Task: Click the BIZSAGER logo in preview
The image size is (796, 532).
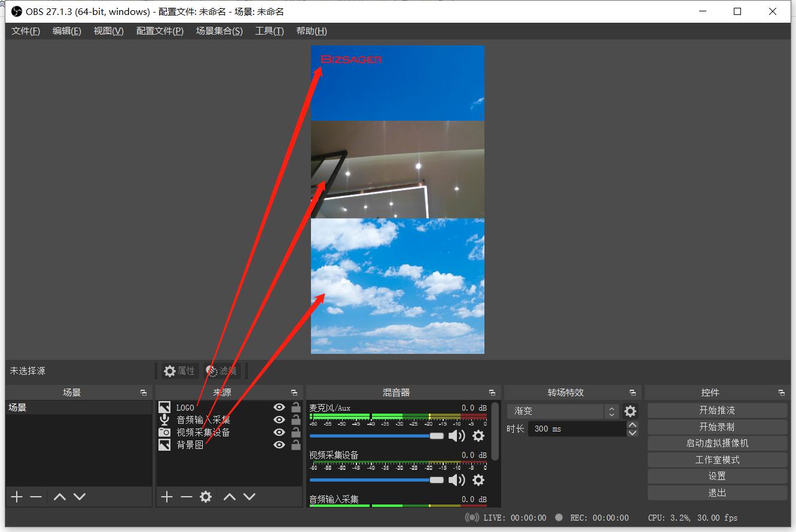Action: coord(352,59)
